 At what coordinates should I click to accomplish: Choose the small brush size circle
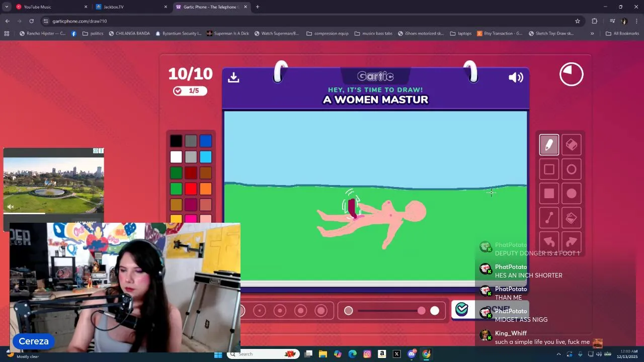point(260,311)
